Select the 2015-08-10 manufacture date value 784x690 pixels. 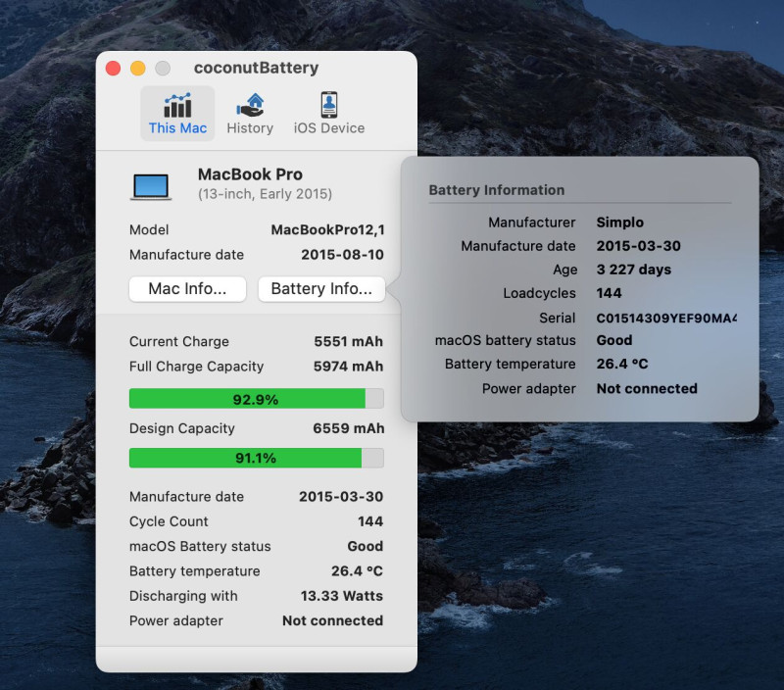pos(342,255)
